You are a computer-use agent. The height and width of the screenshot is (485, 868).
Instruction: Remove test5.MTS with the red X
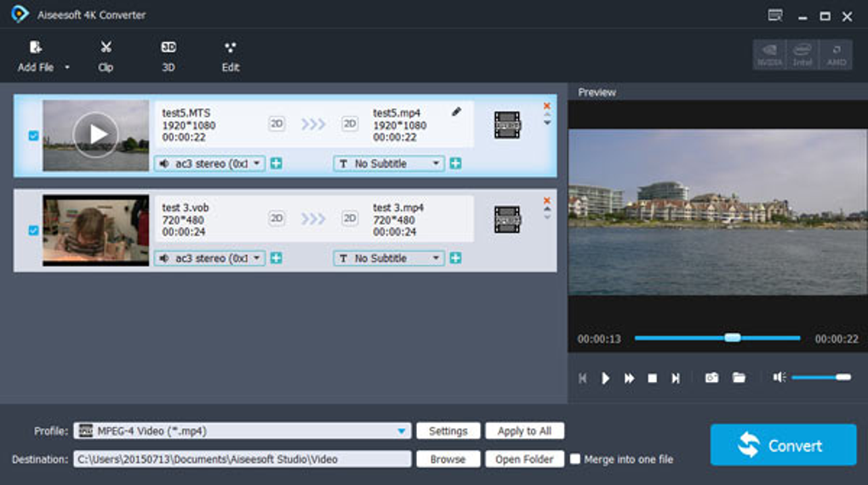tap(547, 106)
